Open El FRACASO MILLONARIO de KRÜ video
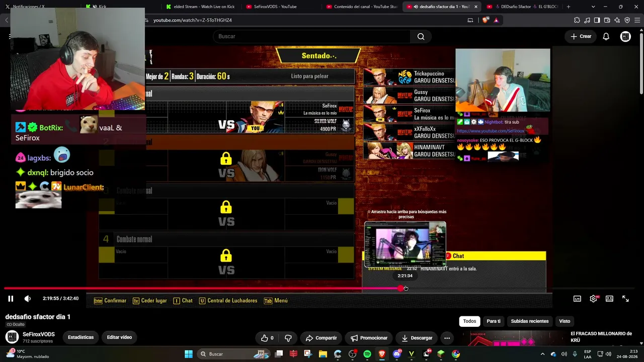The width and height of the screenshot is (644, 362). [601, 337]
